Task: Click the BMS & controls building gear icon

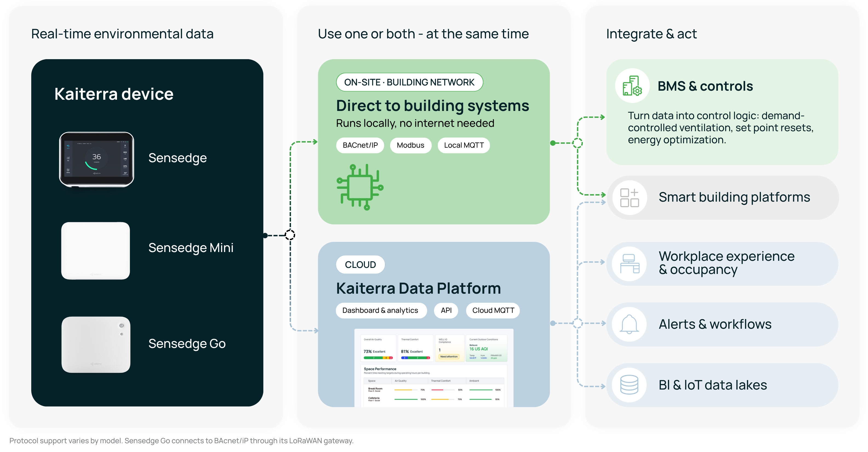Action: point(632,86)
